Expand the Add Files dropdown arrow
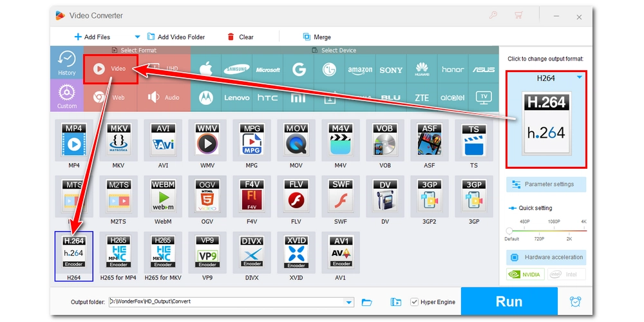 (x=138, y=37)
